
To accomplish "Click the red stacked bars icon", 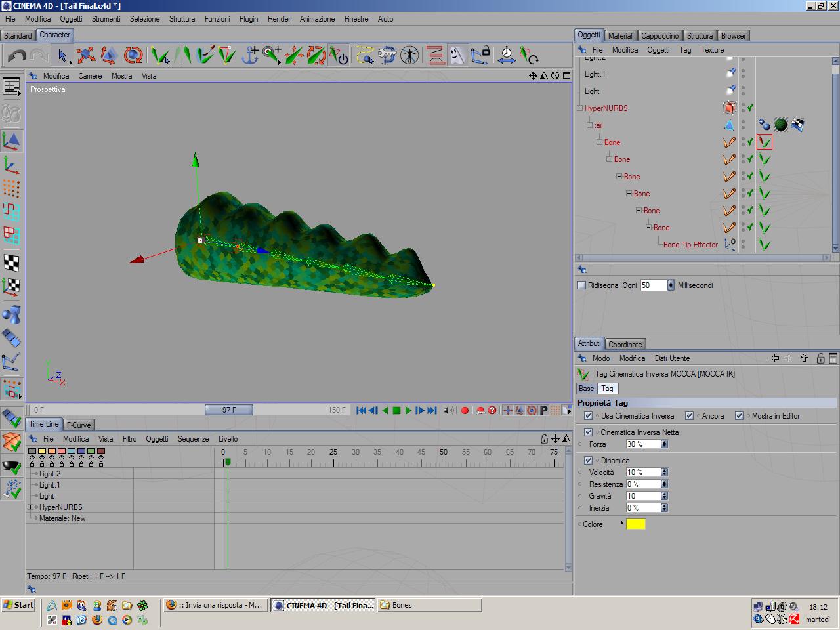I will coord(435,55).
